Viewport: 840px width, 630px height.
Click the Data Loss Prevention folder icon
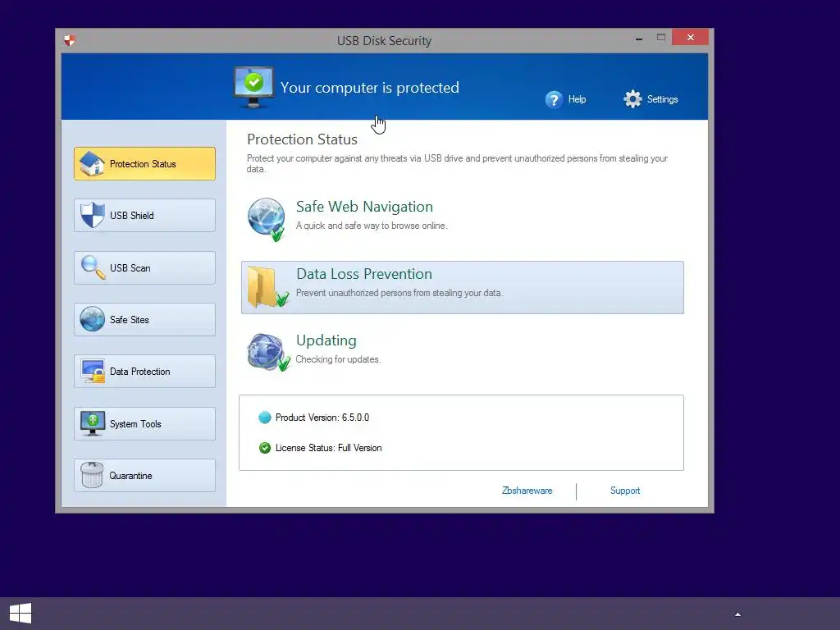[268, 288]
